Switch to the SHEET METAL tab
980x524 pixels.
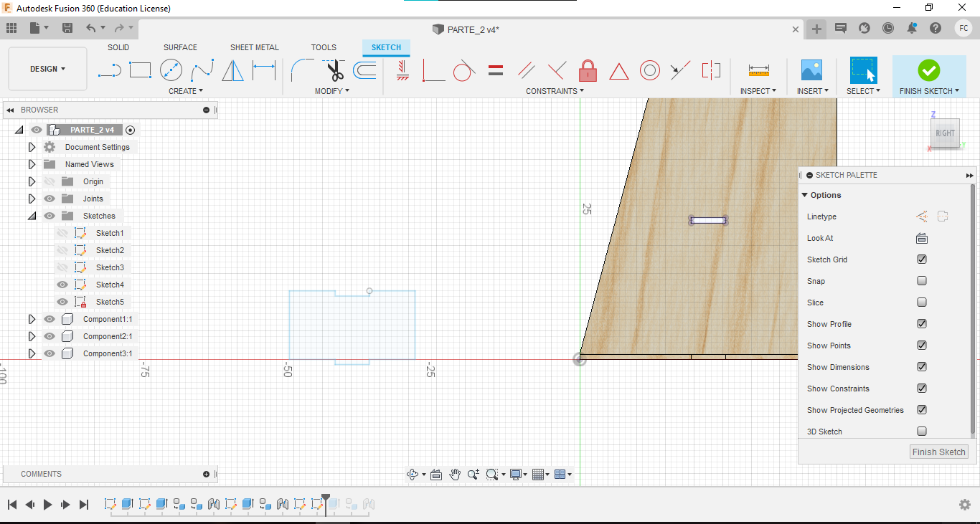255,47
